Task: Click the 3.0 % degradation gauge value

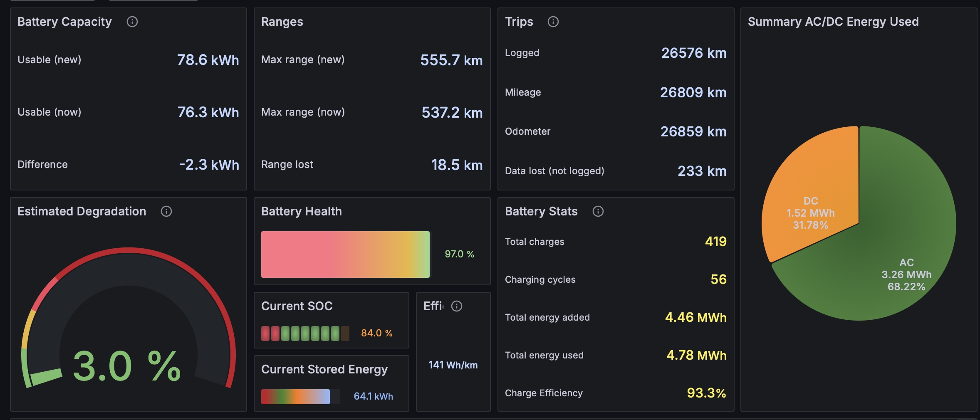Action: coord(127,366)
